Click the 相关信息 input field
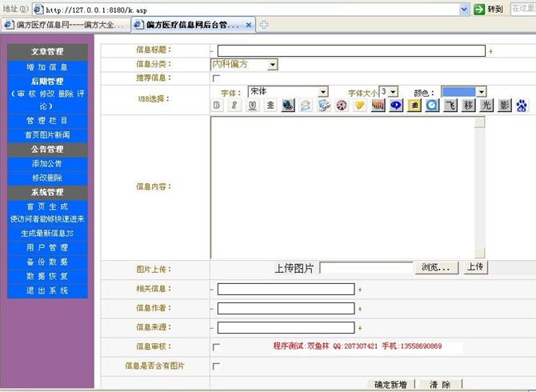536x392 pixels. click(x=286, y=289)
